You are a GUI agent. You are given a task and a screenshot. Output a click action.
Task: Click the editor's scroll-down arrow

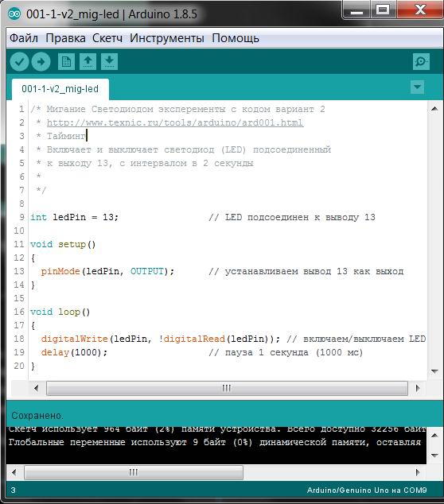click(x=434, y=371)
